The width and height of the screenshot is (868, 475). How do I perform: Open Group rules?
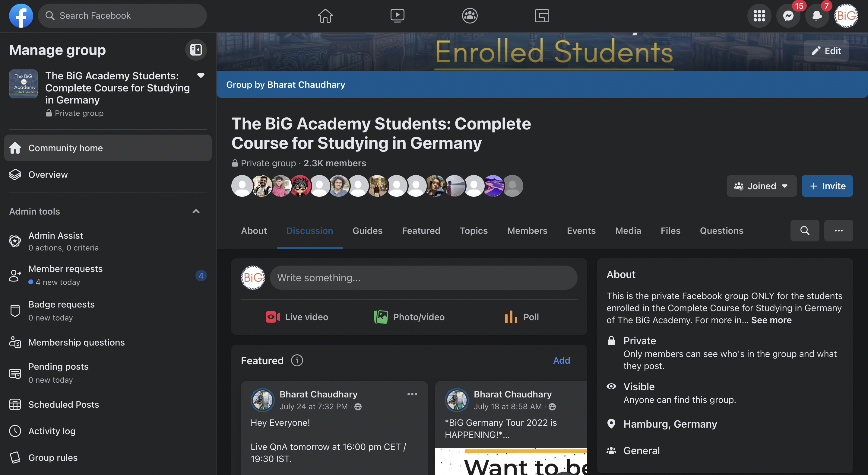point(108,457)
